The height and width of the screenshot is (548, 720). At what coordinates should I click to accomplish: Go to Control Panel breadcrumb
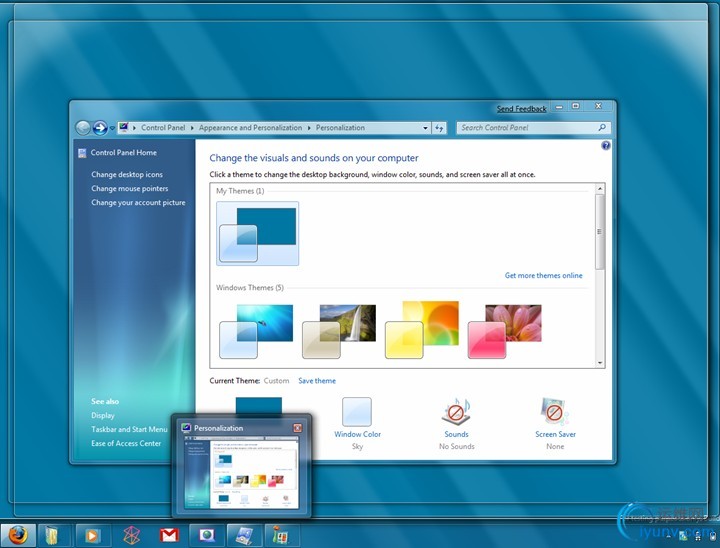point(163,128)
